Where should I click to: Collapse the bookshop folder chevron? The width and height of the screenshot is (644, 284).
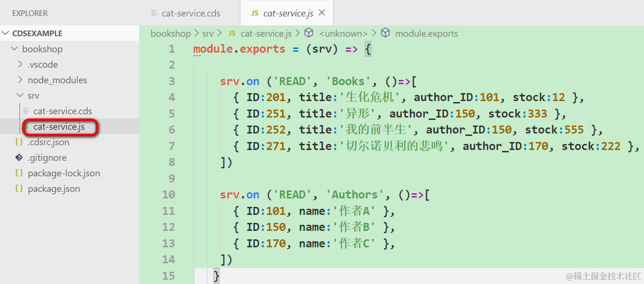pos(15,49)
